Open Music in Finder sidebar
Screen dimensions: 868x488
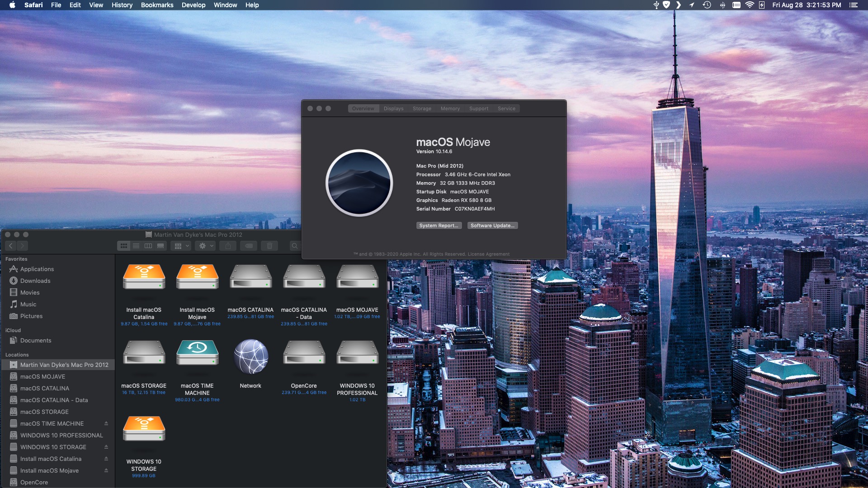pyautogui.click(x=58, y=304)
